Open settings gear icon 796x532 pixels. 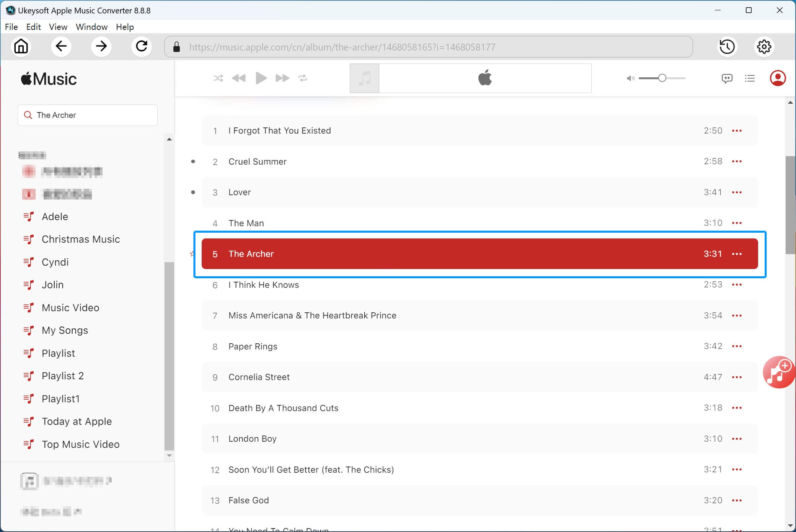click(x=764, y=47)
